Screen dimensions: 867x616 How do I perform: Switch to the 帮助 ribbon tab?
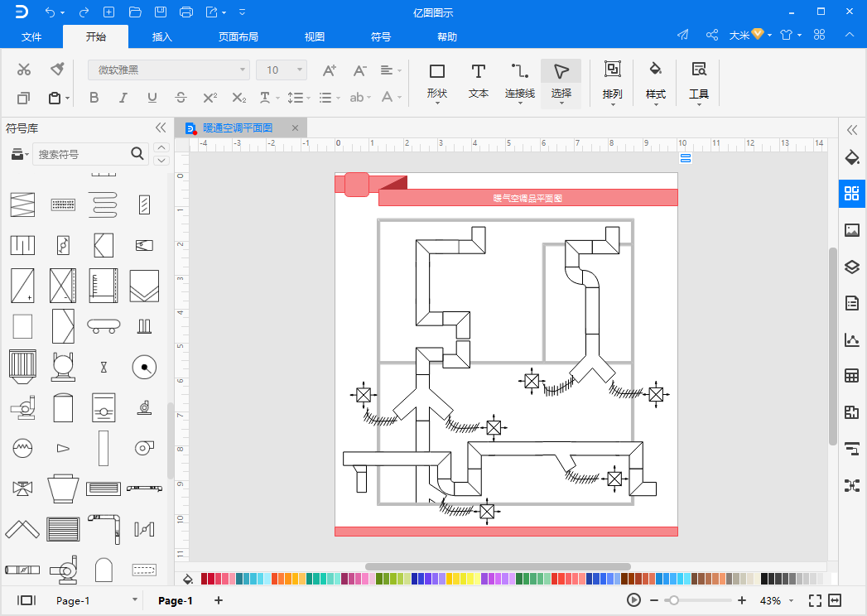click(447, 36)
